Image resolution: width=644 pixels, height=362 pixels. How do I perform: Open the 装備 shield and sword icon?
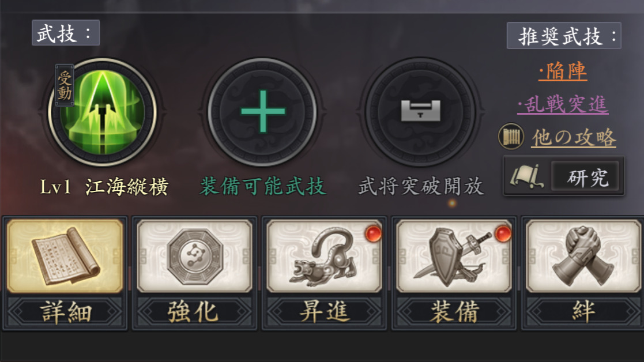pos(454,256)
